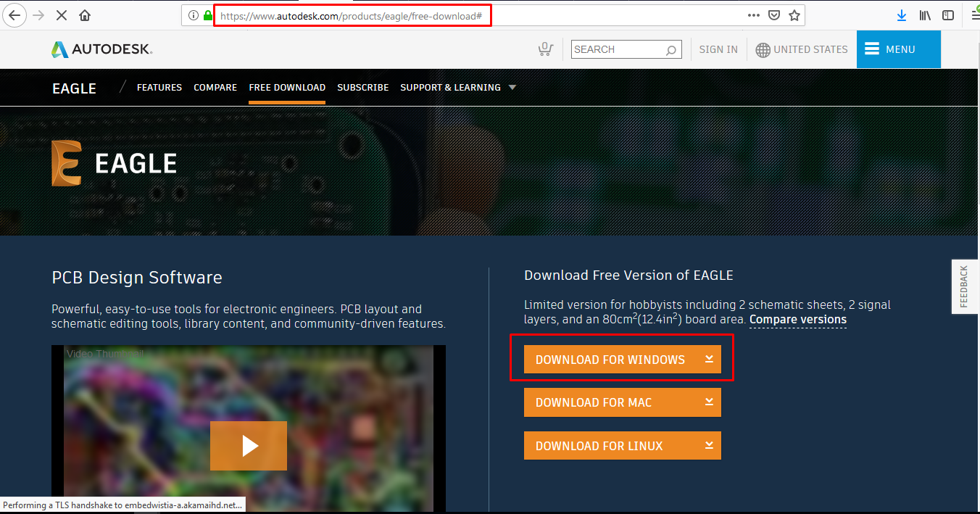
Task: Click the Autodesk logo
Action: (x=101, y=49)
